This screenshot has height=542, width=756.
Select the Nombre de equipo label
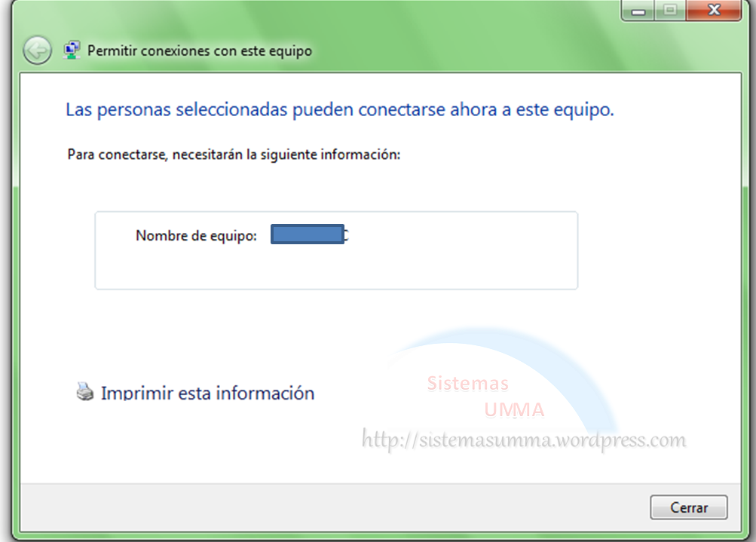click(x=196, y=236)
